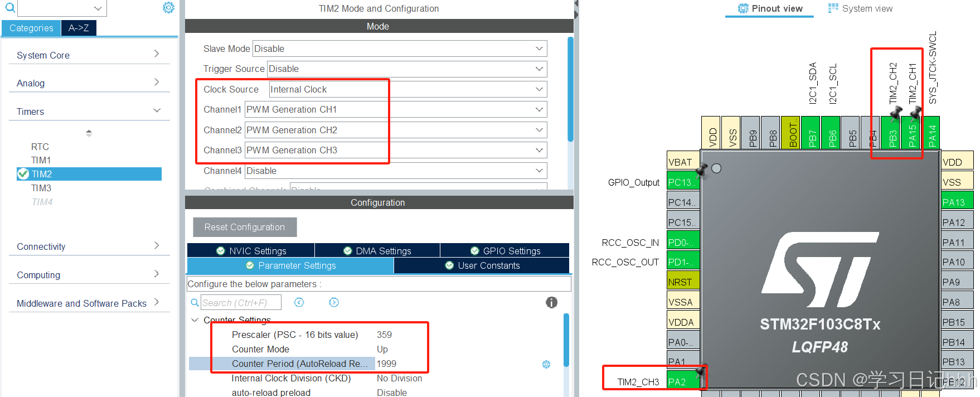Open the Clock Source dropdown

coord(407,89)
